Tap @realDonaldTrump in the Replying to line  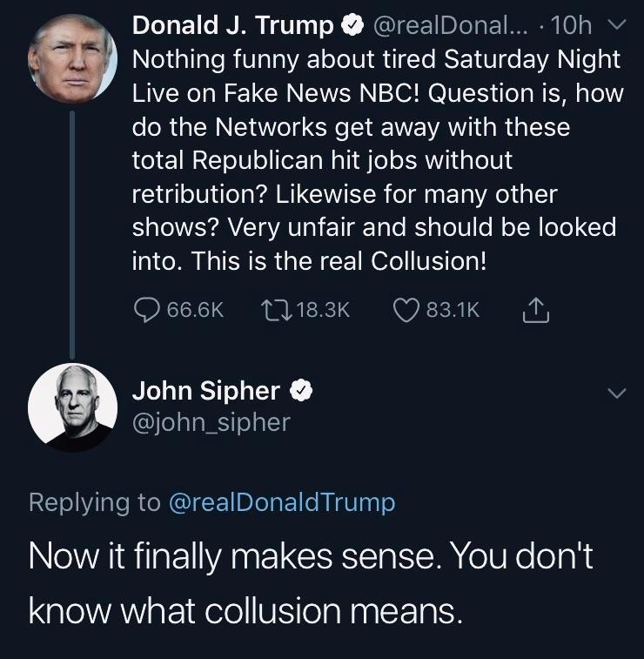[x=282, y=502]
